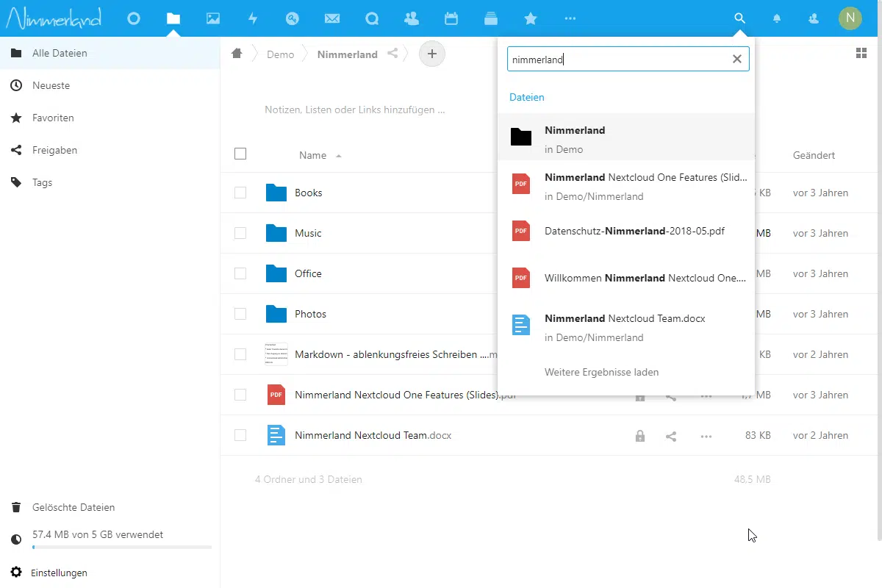This screenshot has width=882, height=588.
Task: Sort by Name column header
Action: [x=312, y=155]
